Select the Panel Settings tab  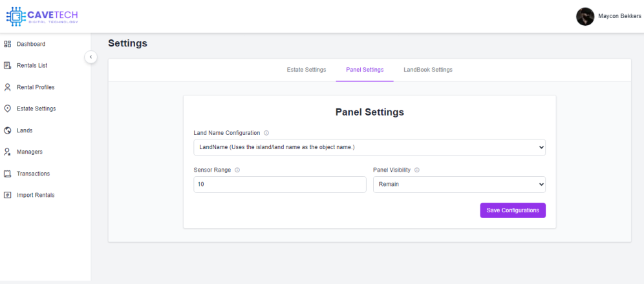365,70
